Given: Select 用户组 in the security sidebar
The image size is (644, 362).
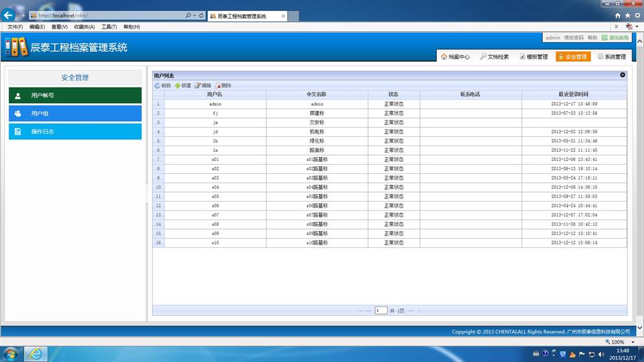Looking at the screenshot, I should [x=75, y=114].
